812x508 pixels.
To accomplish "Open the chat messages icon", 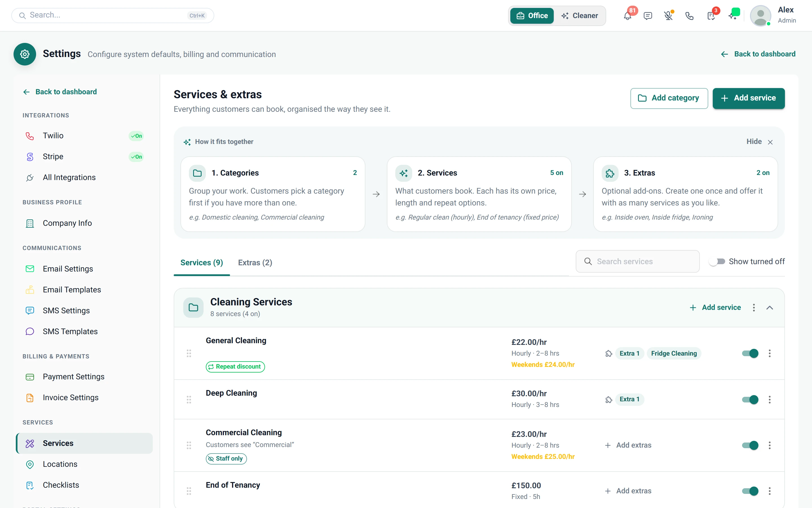I will (x=648, y=16).
